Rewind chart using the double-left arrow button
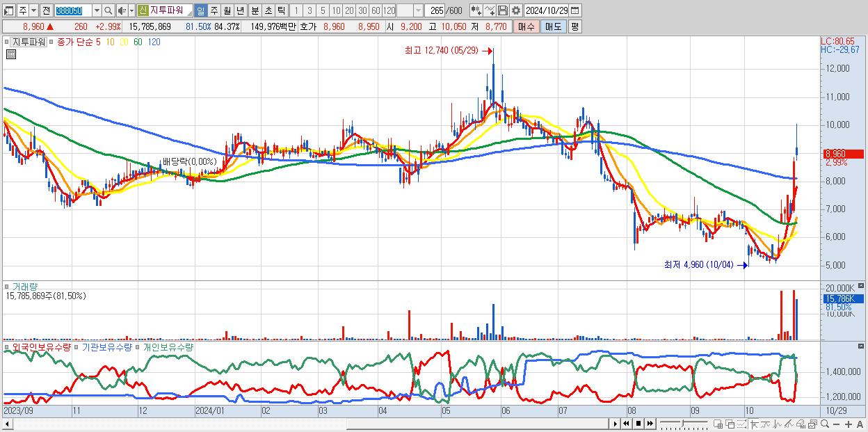Viewport: 868px width, 432px height. pyautogui.click(x=627, y=424)
